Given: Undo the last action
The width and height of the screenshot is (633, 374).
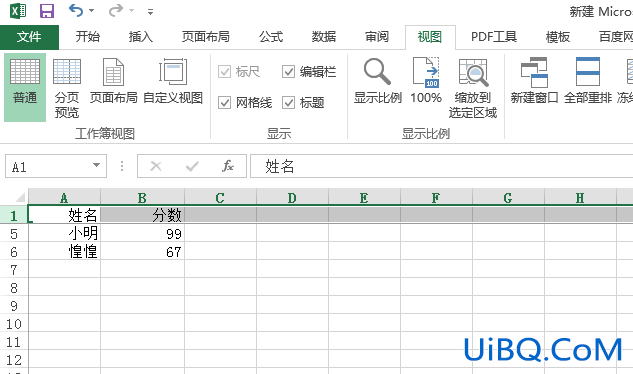Looking at the screenshot, I should click(76, 10).
